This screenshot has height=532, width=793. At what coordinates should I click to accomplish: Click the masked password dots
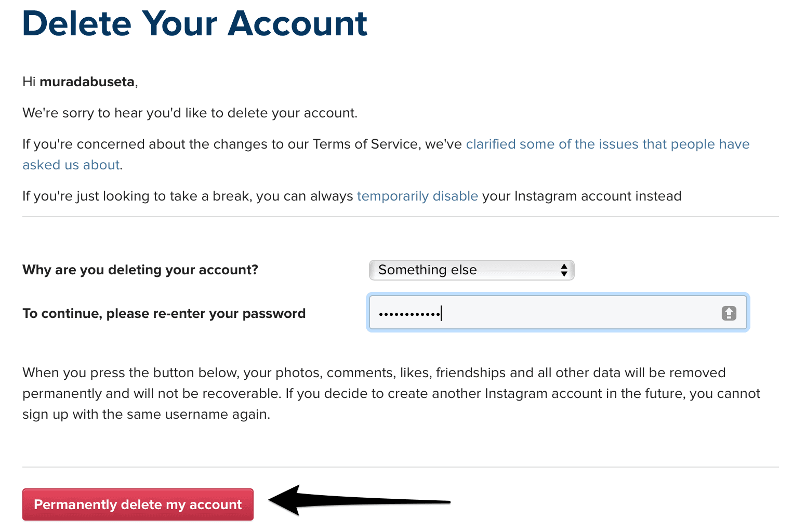(x=409, y=314)
